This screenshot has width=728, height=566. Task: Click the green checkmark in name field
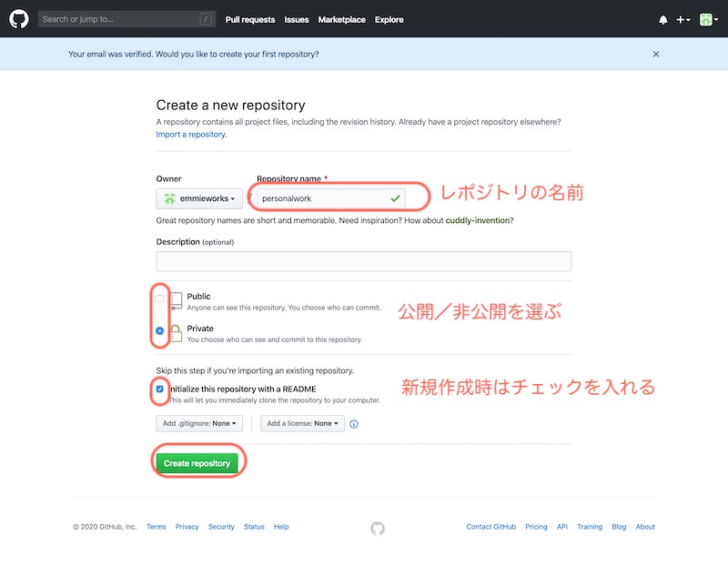point(395,198)
